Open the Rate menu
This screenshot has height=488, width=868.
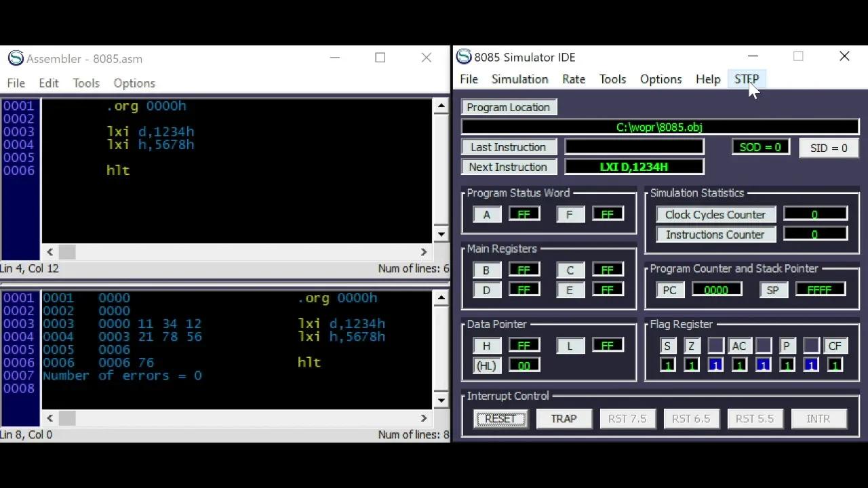(x=574, y=79)
